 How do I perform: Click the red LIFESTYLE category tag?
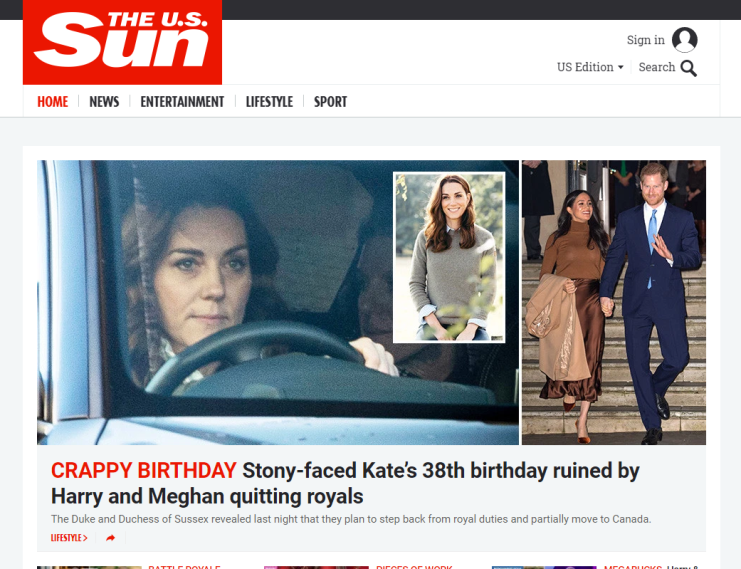69,538
